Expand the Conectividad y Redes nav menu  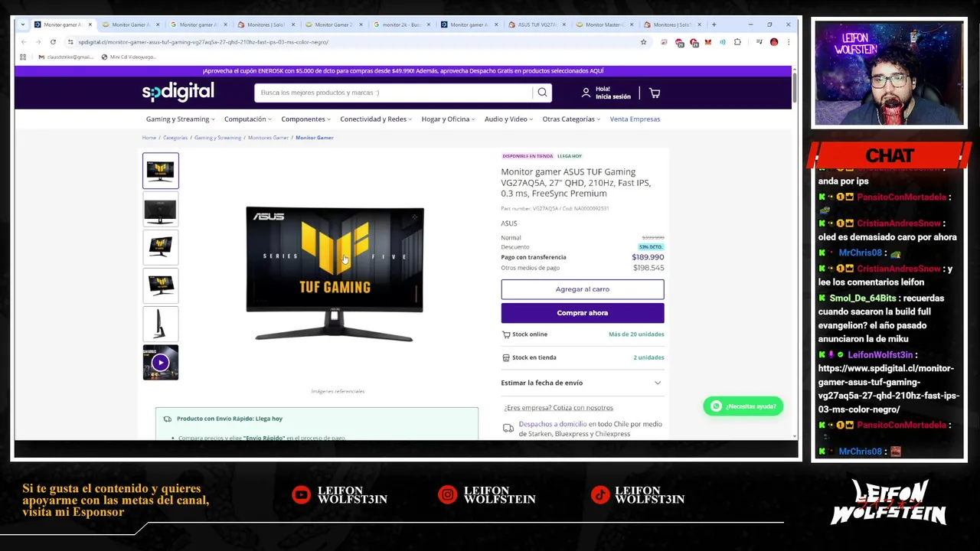pyautogui.click(x=376, y=119)
